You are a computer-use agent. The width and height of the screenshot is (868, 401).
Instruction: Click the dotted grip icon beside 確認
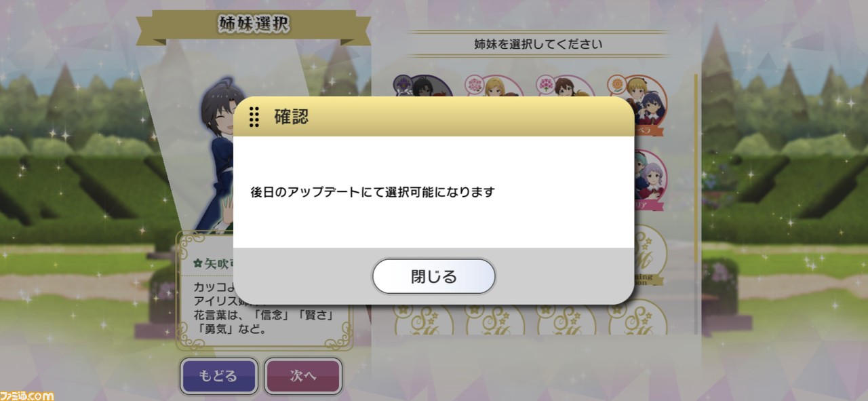point(254,117)
